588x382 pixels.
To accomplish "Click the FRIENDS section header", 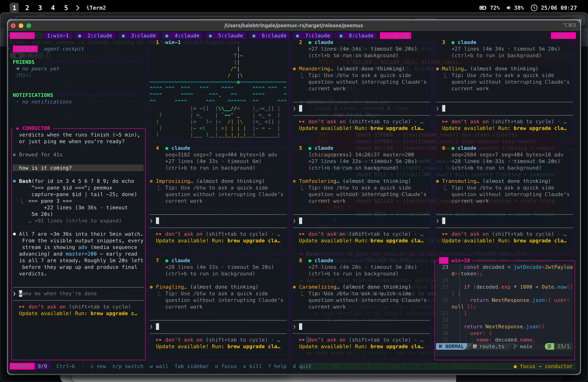I will (x=24, y=62).
